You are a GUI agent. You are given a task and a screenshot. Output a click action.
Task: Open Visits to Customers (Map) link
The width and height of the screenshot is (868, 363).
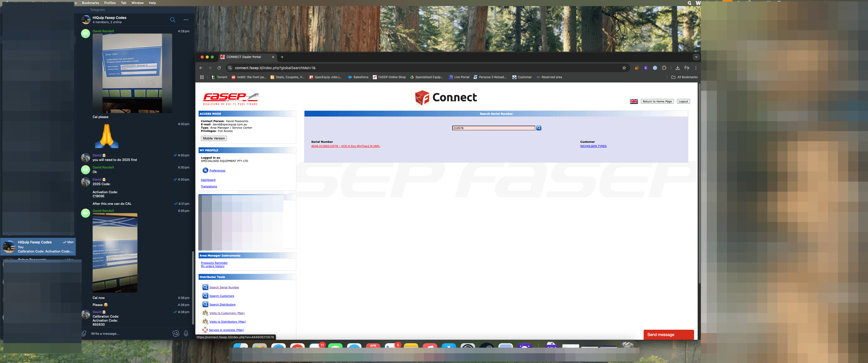coord(227,313)
